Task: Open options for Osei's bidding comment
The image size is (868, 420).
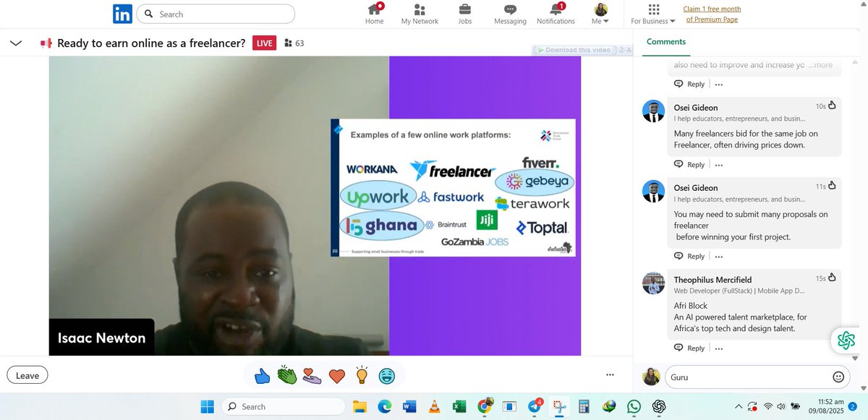Action: coord(718,164)
